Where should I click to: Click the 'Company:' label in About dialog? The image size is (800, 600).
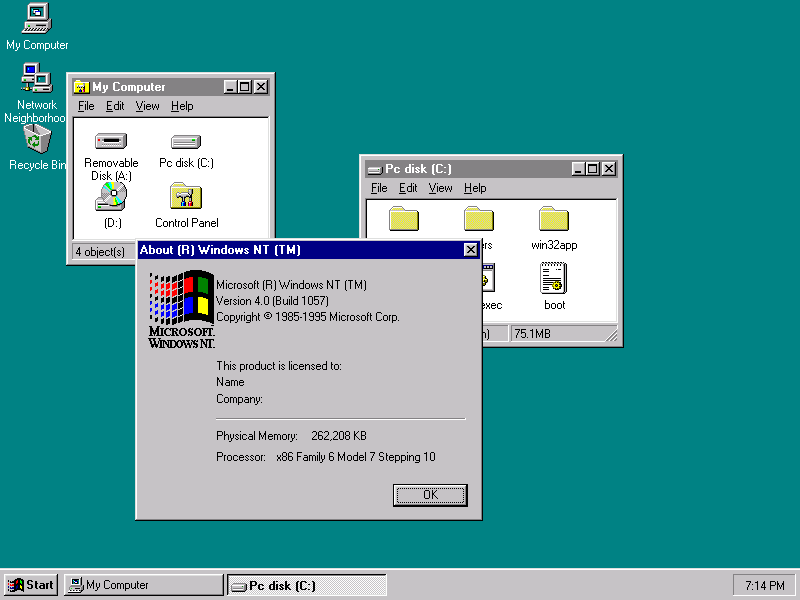click(x=239, y=399)
